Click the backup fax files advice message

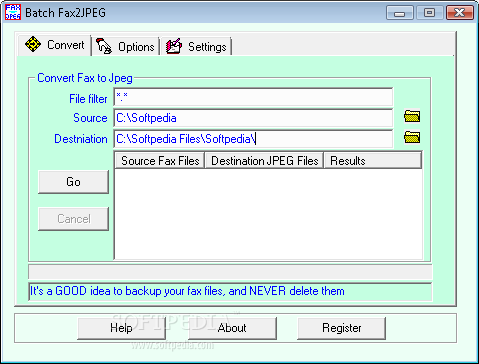[x=230, y=291]
